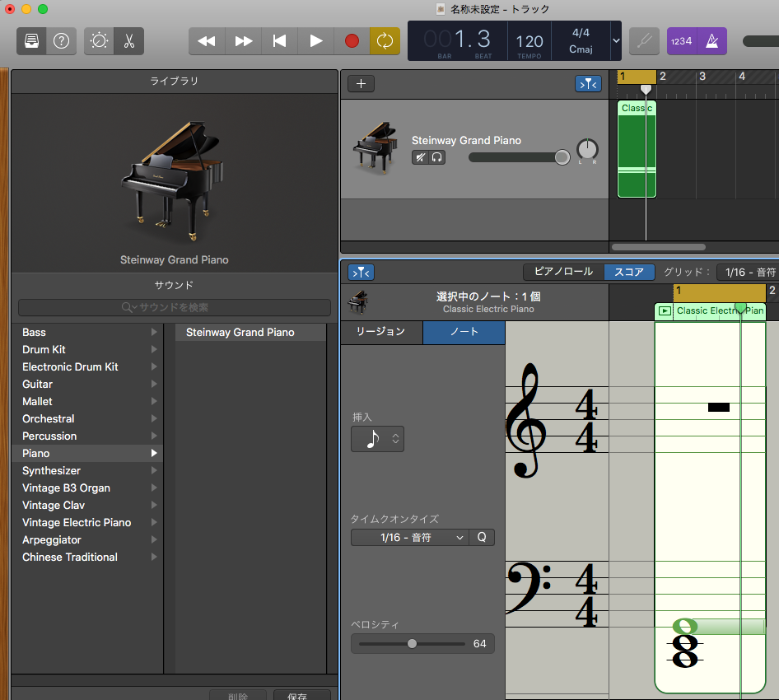The image size is (779, 700).
Task: Toggle the 1234 count-in button
Action: pyautogui.click(x=682, y=40)
